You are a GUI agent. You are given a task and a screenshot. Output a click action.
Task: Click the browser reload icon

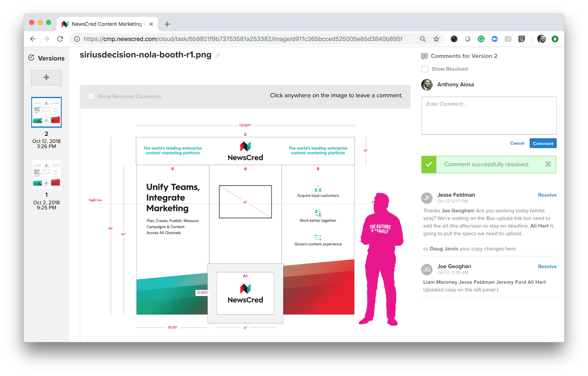60,39
